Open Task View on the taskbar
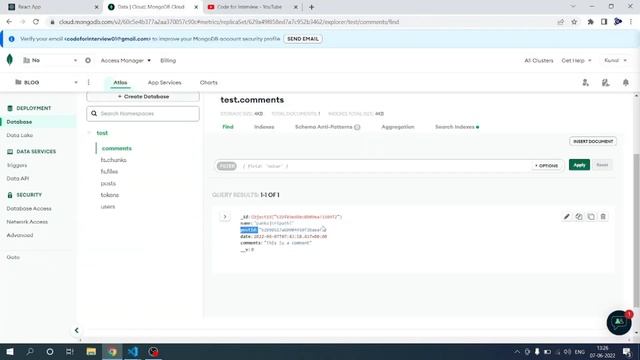 (70, 351)
